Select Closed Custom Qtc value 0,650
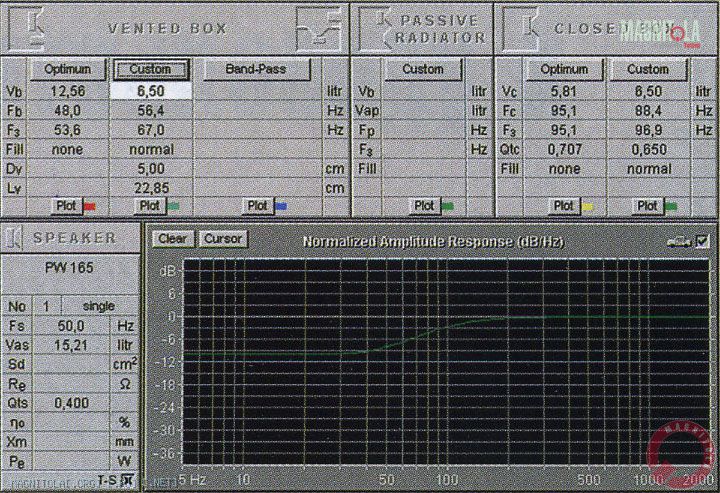Image resolution: width=720 pixels, height=493 pixels. 648,149
